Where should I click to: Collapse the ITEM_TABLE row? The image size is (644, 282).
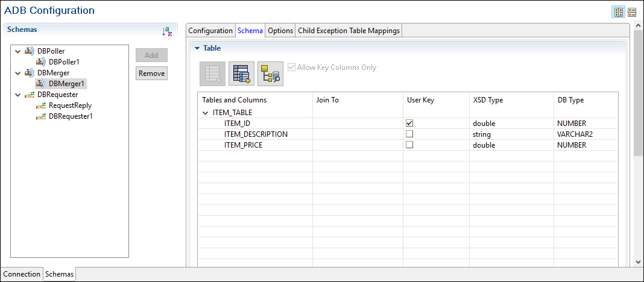206,113
